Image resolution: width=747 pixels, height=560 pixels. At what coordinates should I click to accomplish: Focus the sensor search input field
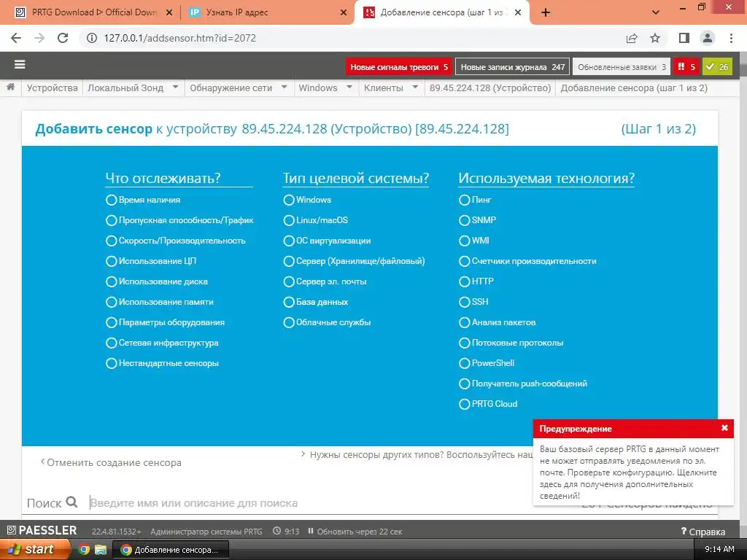[x=329, y=503]
